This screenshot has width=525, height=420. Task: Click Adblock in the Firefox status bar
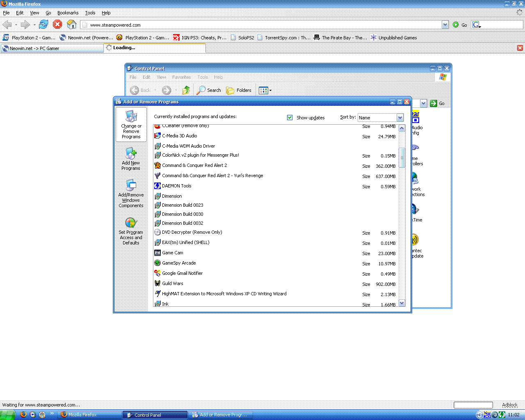click(x=510, y=405)
